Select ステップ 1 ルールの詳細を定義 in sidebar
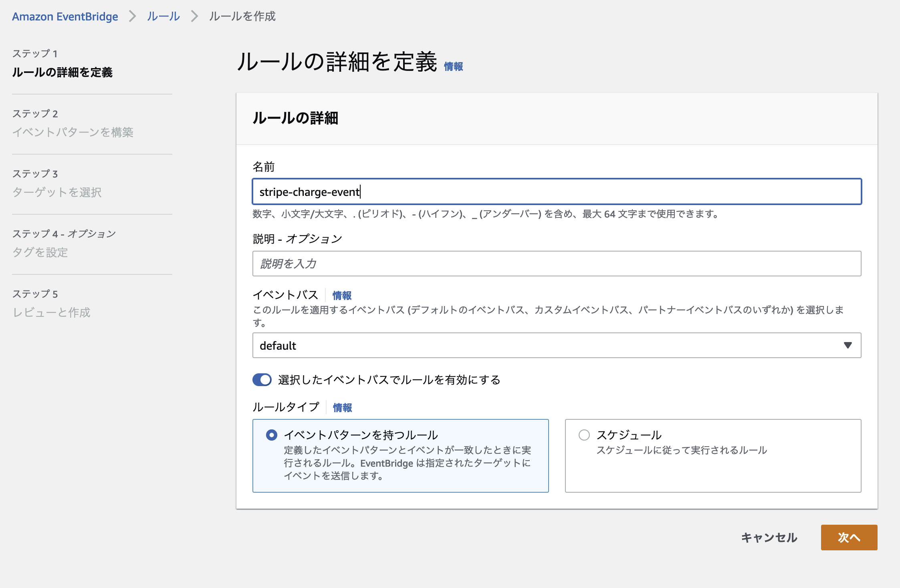 63,73
